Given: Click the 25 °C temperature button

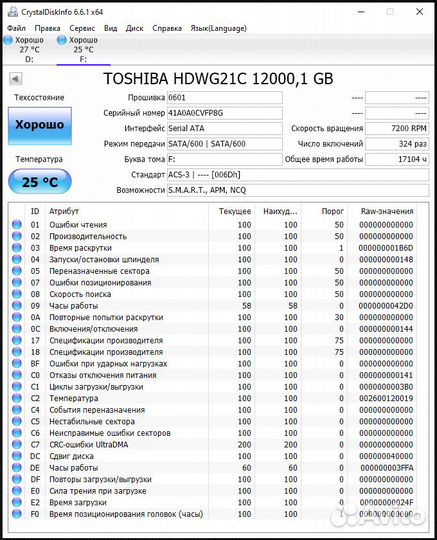Looking at the screenshot, I should (x=40, y=181).
